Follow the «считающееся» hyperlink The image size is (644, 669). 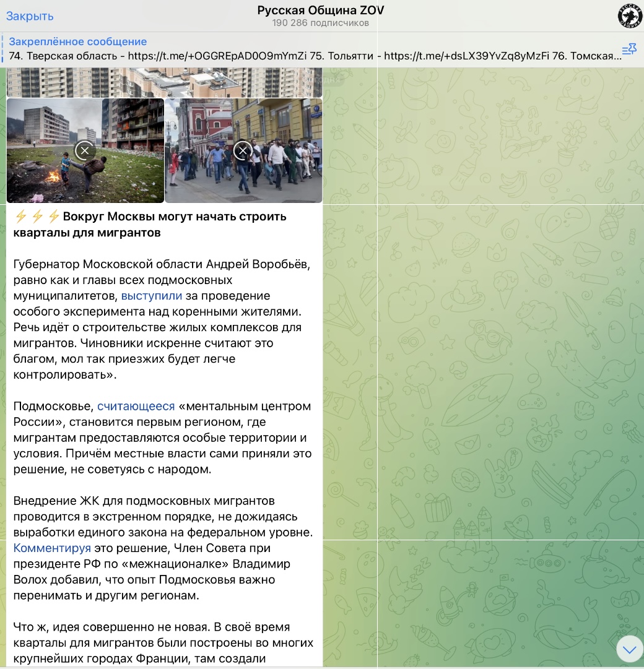pyautogui.click(x=136, y=406)
